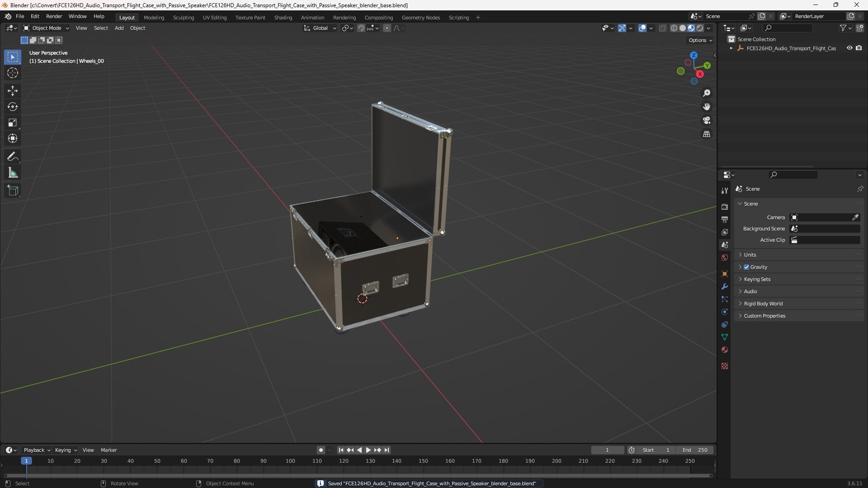868x488 pixels.
Task: Select the Move tool
Action: coord(13,91)
